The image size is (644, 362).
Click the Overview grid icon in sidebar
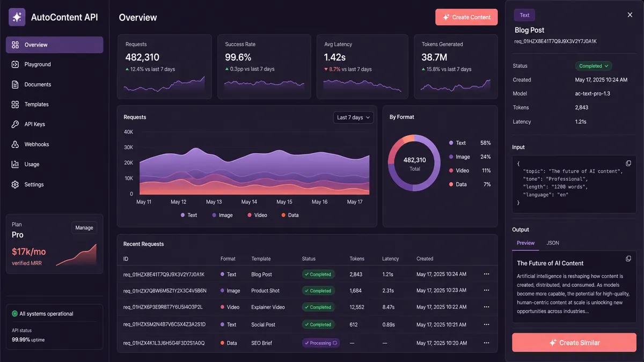pyautogui.click(x=15, y=45)
